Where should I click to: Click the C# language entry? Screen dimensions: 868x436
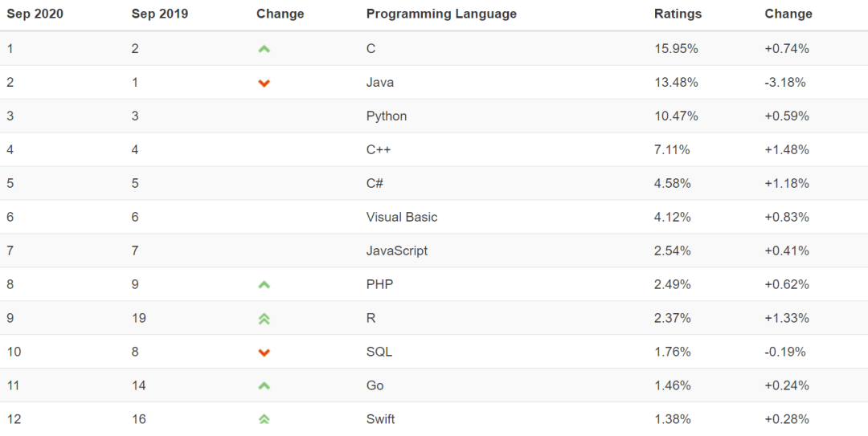(x=375, y=184)
